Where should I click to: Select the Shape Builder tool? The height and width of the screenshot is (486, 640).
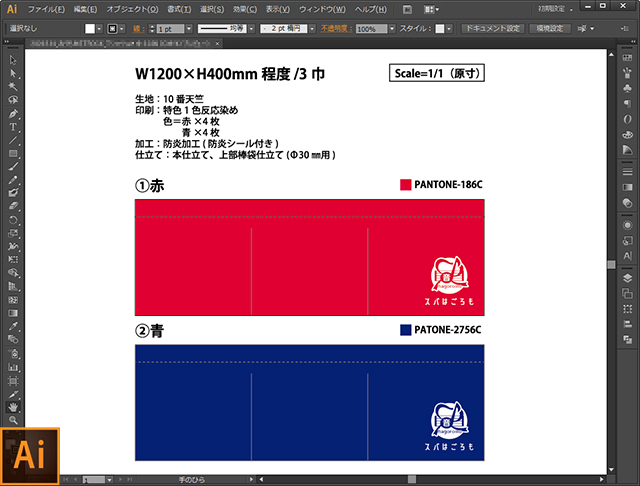(13, 273)
